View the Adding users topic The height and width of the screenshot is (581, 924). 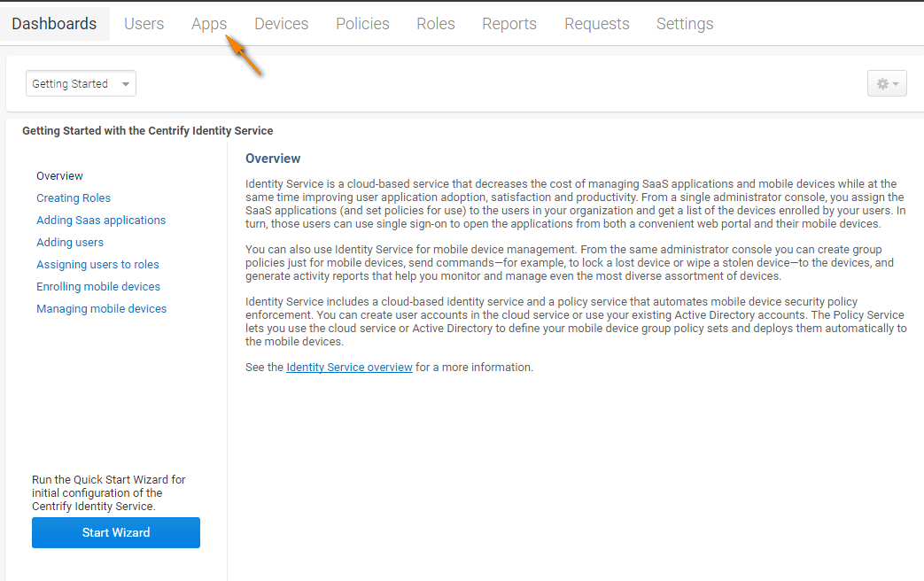70,243
